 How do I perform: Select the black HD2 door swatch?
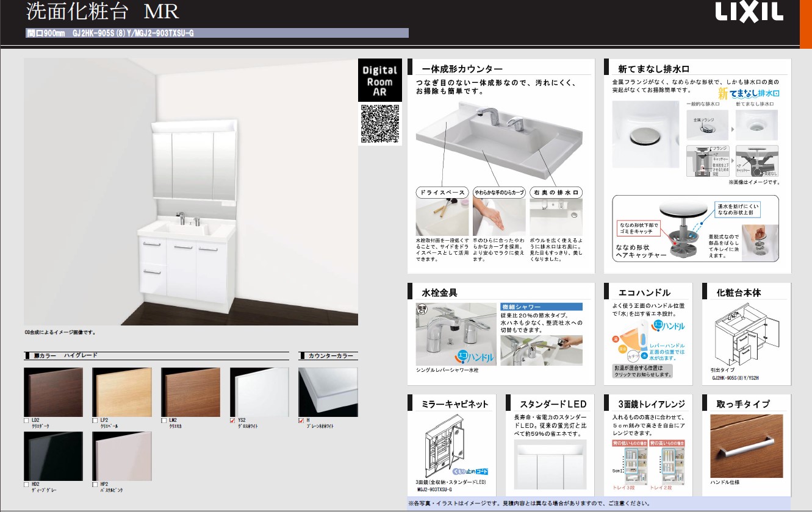[x=53, y=456]
